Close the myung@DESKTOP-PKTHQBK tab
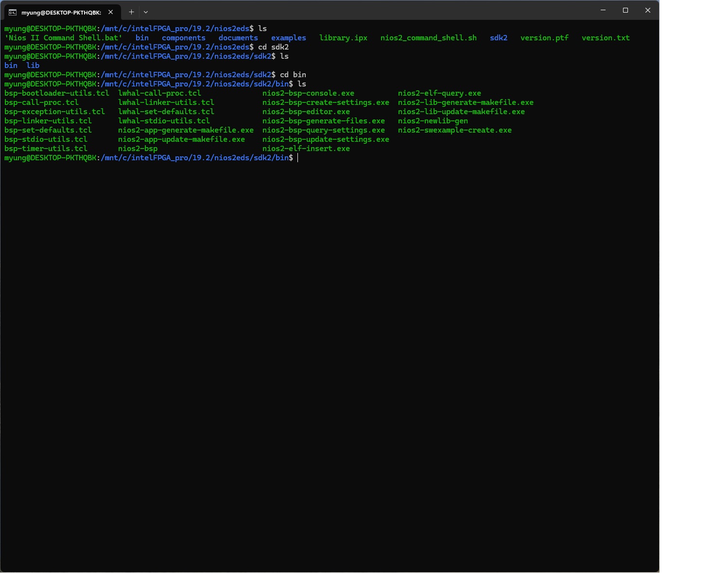Viewport: 728px width, 573px height. [x=111, y=12]
